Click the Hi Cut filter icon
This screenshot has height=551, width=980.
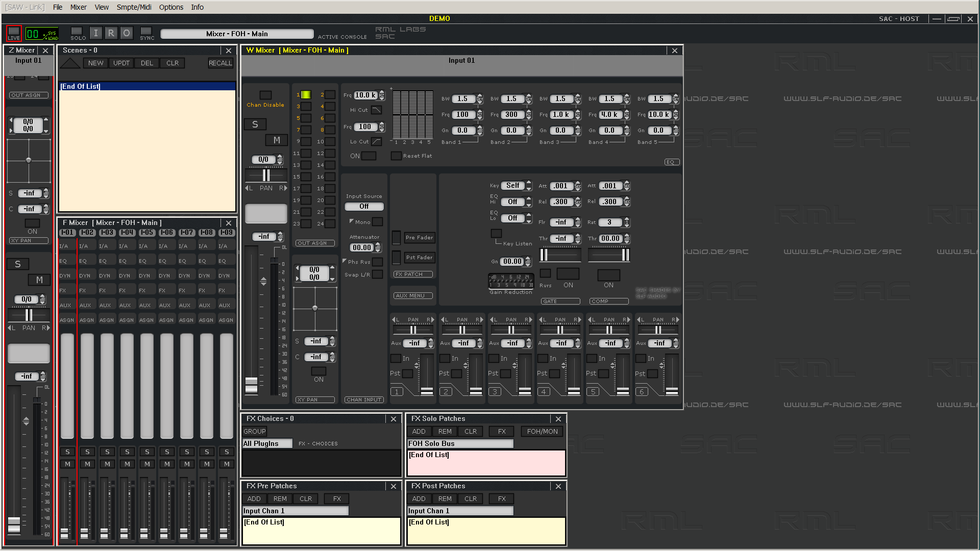click(x=376, y=110)
